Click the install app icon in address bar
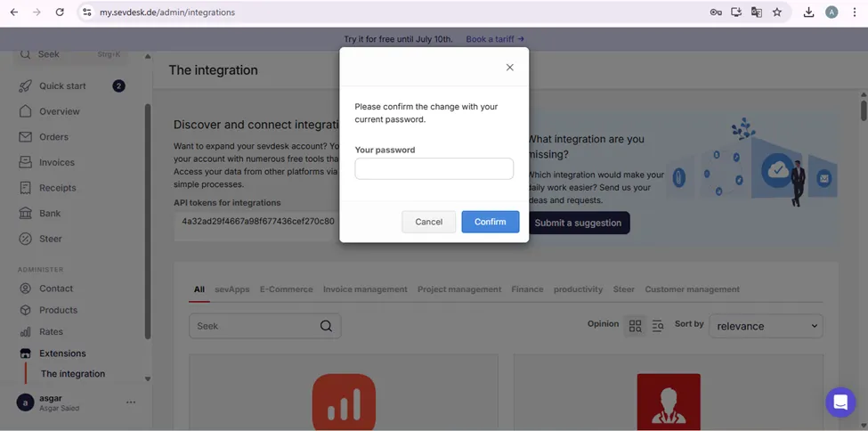 point(735,12)
